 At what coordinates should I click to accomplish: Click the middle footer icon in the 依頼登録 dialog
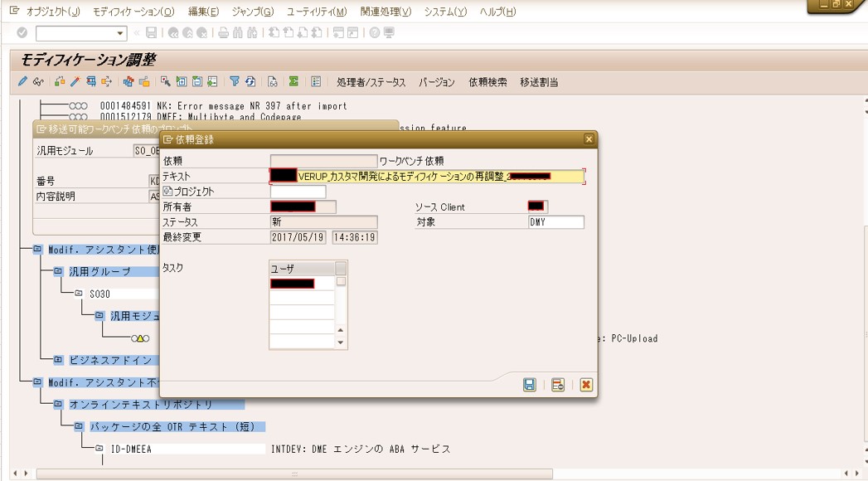coord(558,385)
